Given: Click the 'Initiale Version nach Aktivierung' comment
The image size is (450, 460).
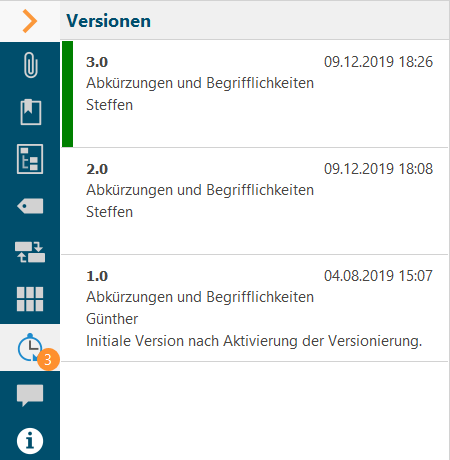Looking at the screenshot, I should (254, 341).
